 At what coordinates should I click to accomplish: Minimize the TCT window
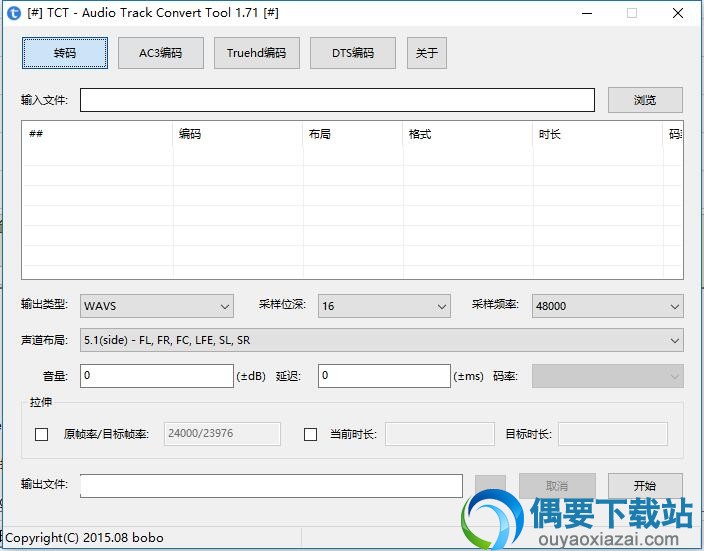pyautogui.click(x=587, y=13)
